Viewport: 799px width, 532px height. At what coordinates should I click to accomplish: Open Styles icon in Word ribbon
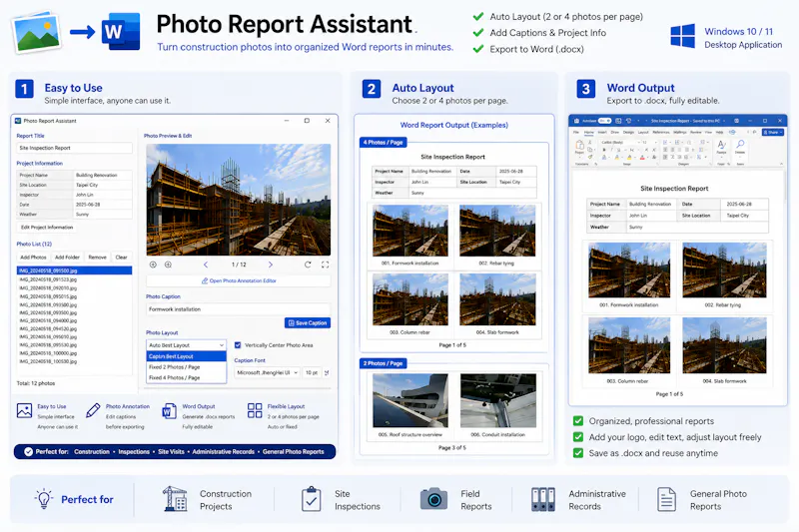tap(721, 145)
